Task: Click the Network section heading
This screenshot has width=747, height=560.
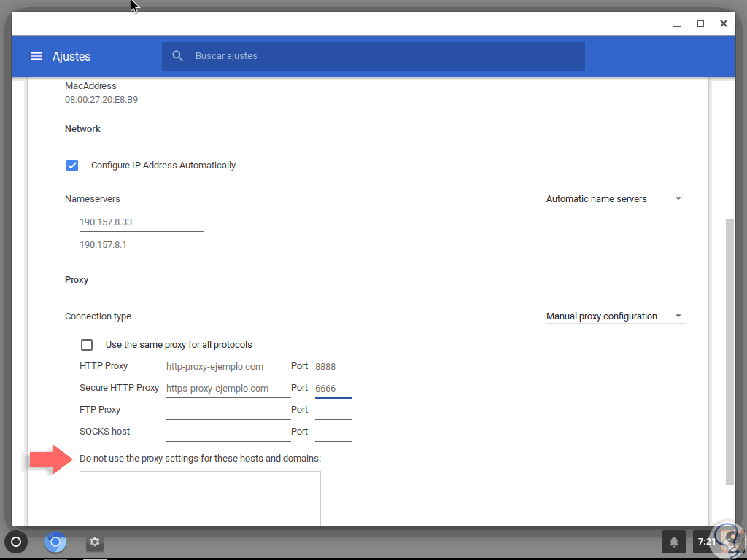Action: (x=83, y=129)
